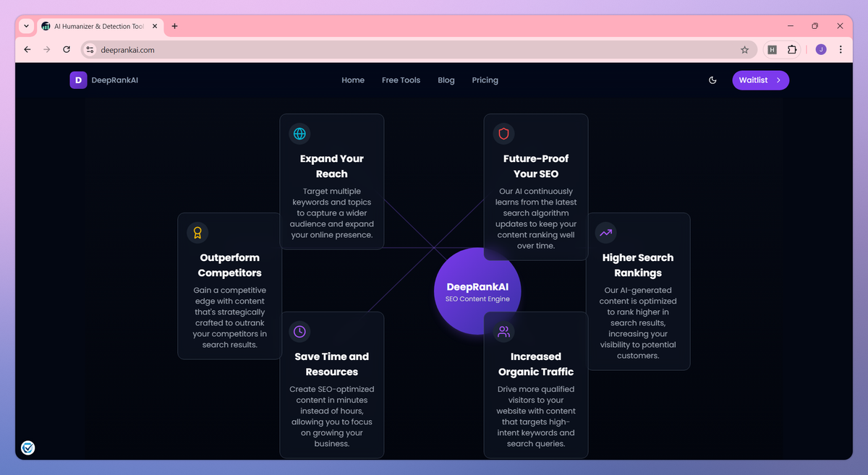This screenshot has height=475, width=868.
Task: Click the text 'Gain a competitive edge with content'
Action: click(230, 296)
